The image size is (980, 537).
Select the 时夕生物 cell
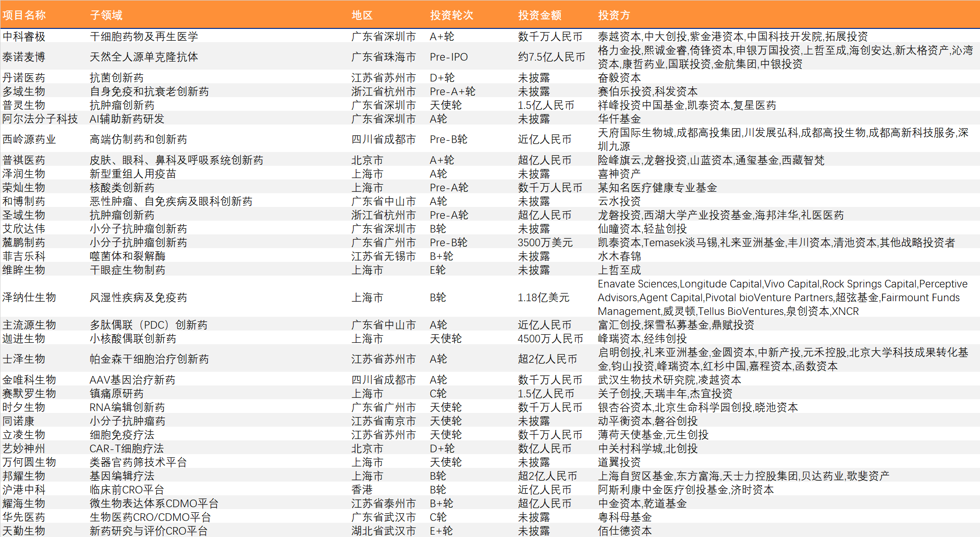tap(24, 407)
